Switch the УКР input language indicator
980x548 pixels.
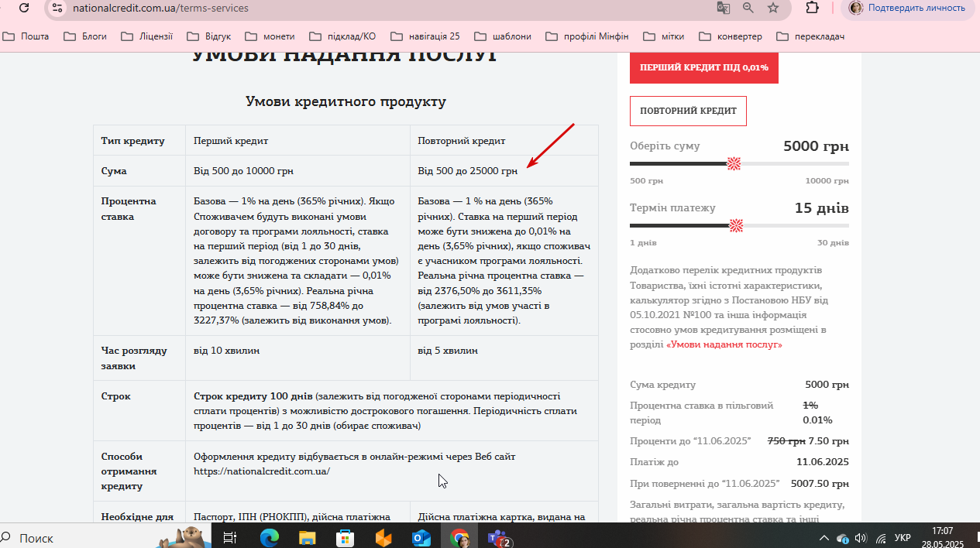point(903,538)
